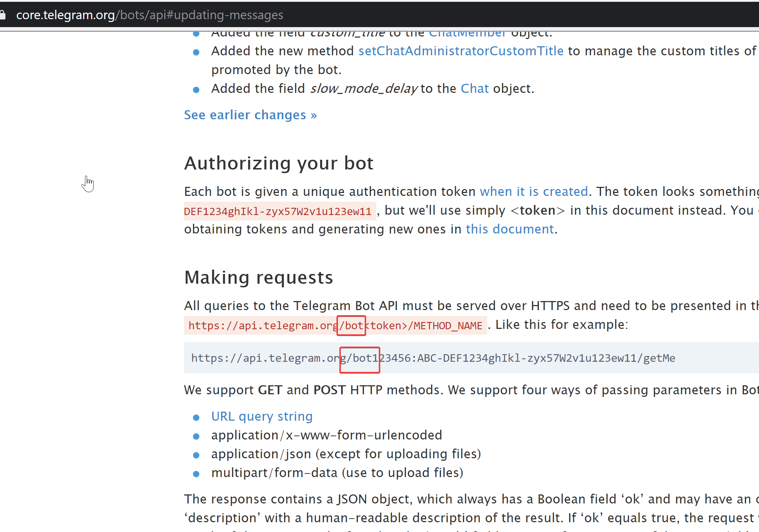
Task: Click 'multipart/form-data (use to upload files)' item
Action: 337,473
